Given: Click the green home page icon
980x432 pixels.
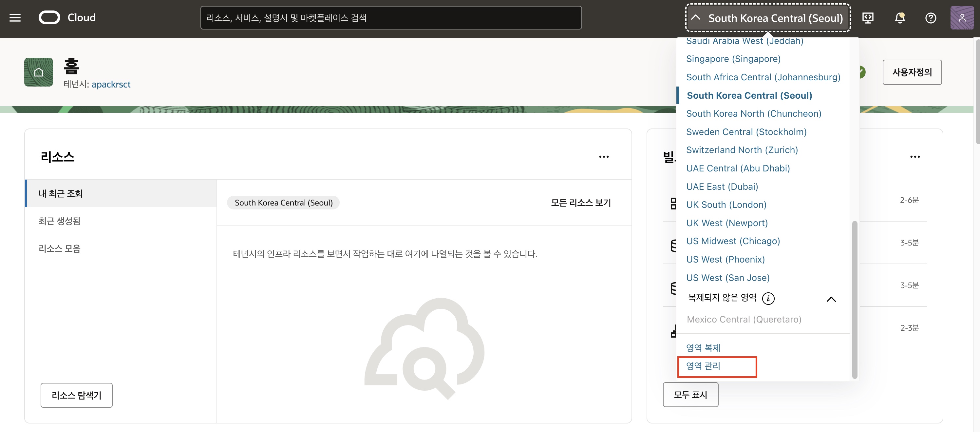Looking at the screenshot, I should pos(38,72).
